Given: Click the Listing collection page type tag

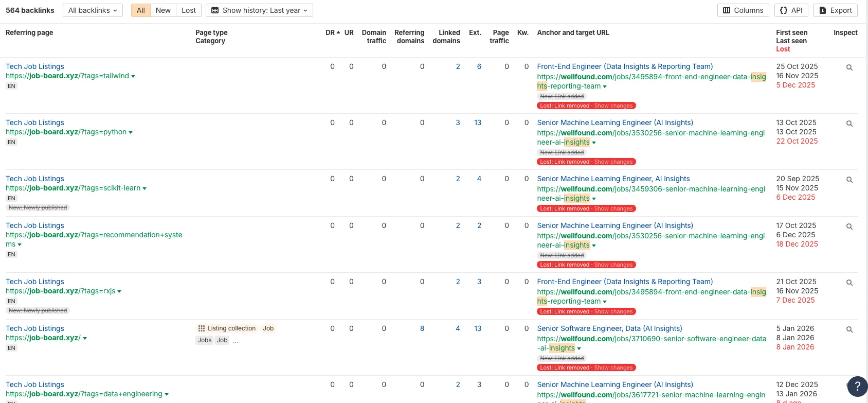Looking at the screenshot, I should tap(227, 328).
